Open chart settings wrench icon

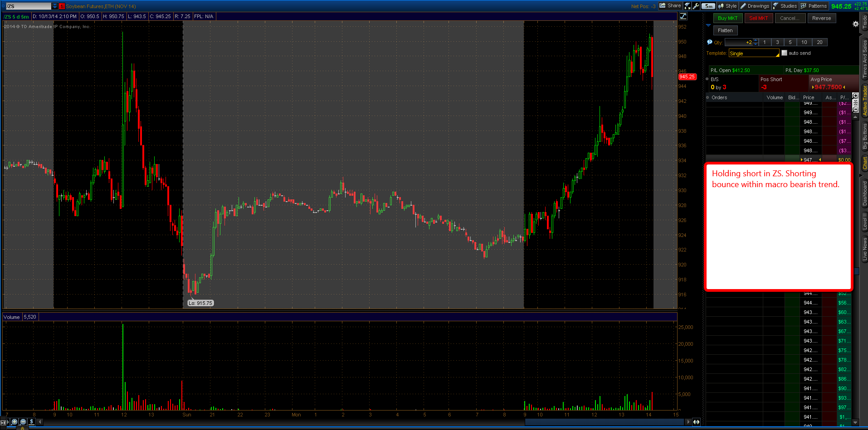696,6
